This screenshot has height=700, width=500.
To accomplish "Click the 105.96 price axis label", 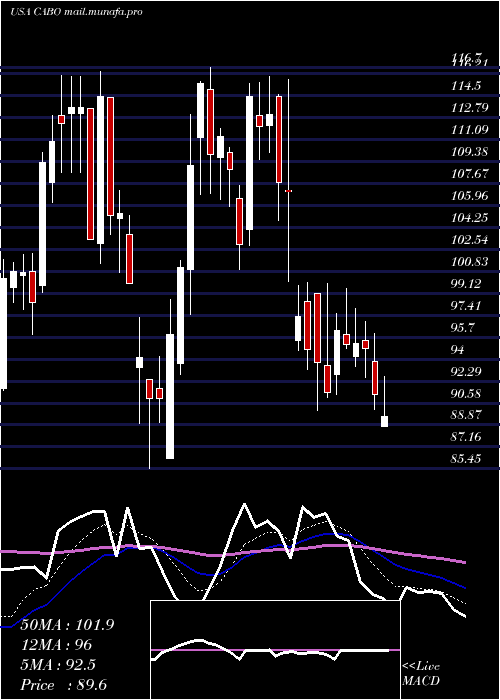I will 469,196.
